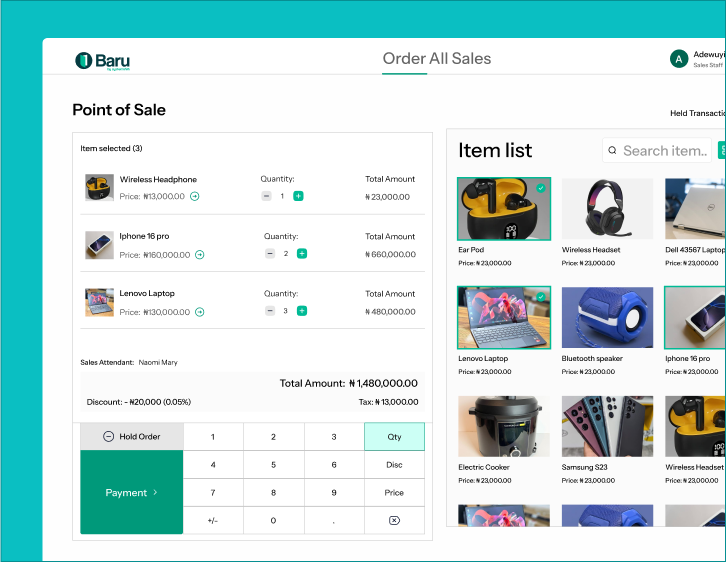Click the search magnifier icon

pos(612,150)
